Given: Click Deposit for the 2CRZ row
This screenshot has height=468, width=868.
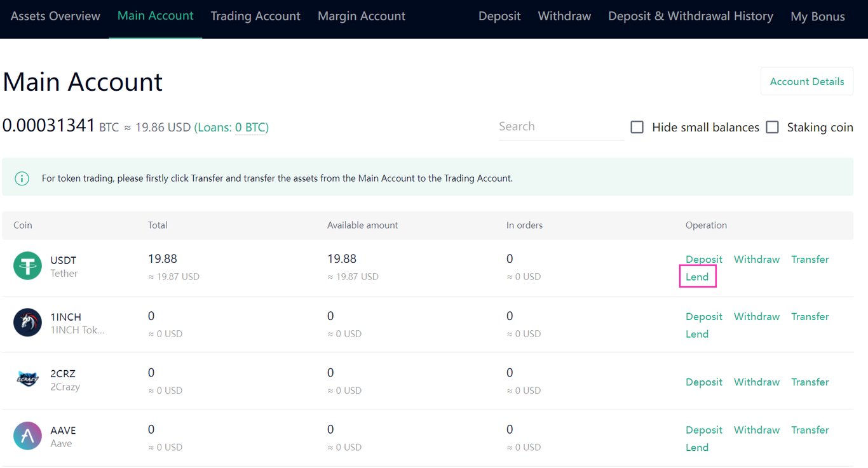Looking at the screenshot, I should [x=703, y=382].
